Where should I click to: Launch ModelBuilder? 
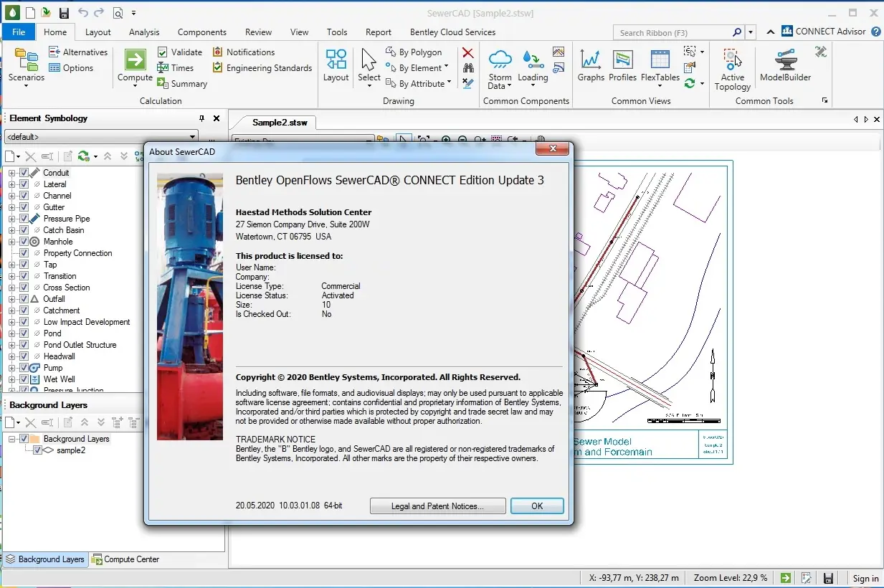(785, 66)
